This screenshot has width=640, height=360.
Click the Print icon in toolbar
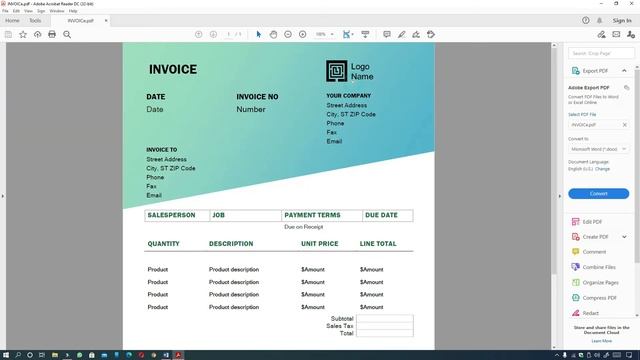(52, 35)
